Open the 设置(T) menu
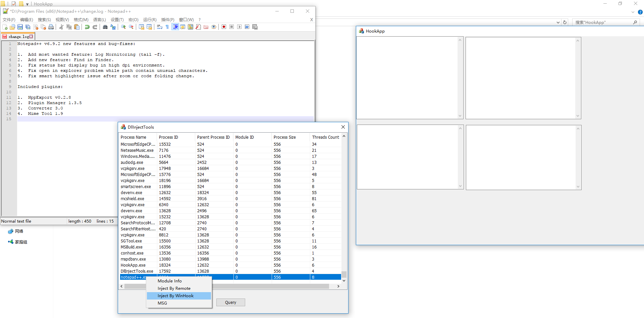Viewport: 644px width, 318px height. [117, 20]
